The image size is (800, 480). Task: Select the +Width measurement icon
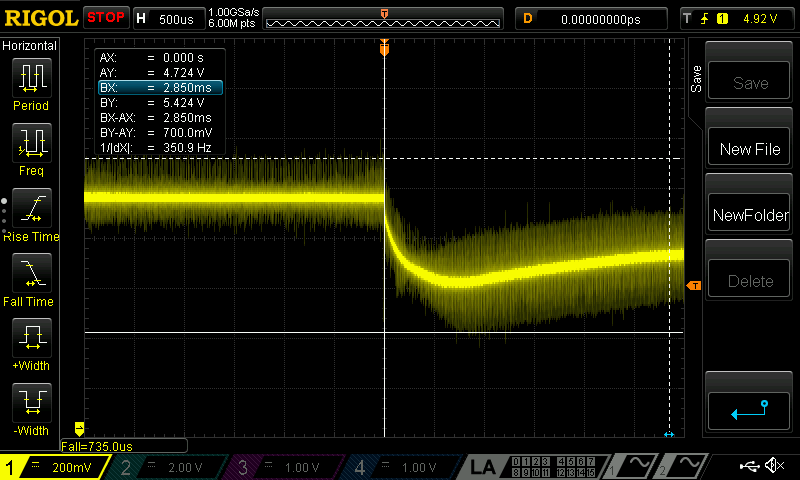tap(31, 344)
